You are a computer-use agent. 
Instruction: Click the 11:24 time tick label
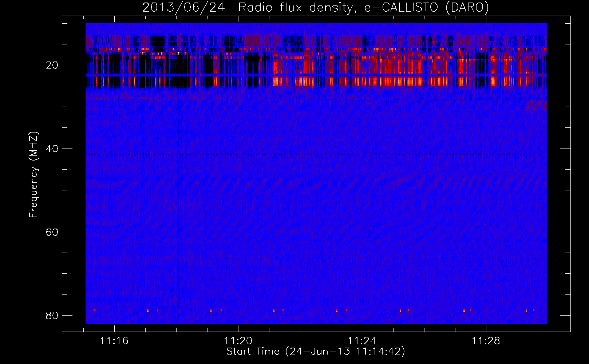(x=362, y=341)
